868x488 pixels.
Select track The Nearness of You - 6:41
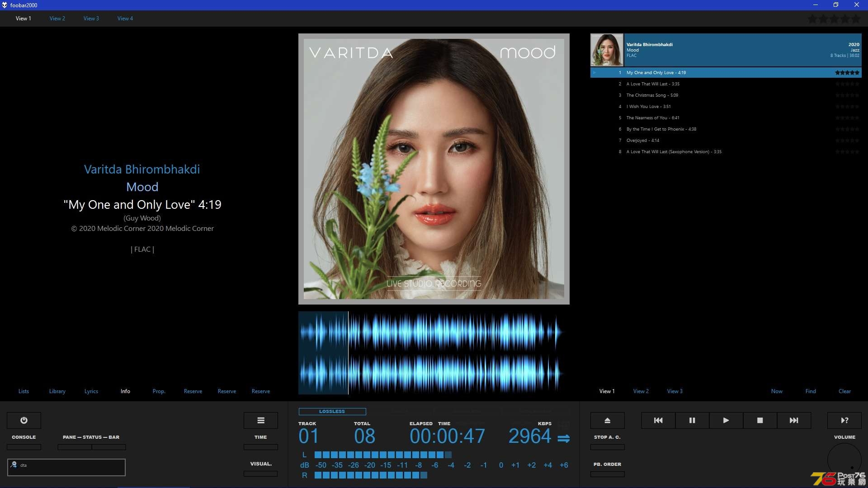click(726, 118)
